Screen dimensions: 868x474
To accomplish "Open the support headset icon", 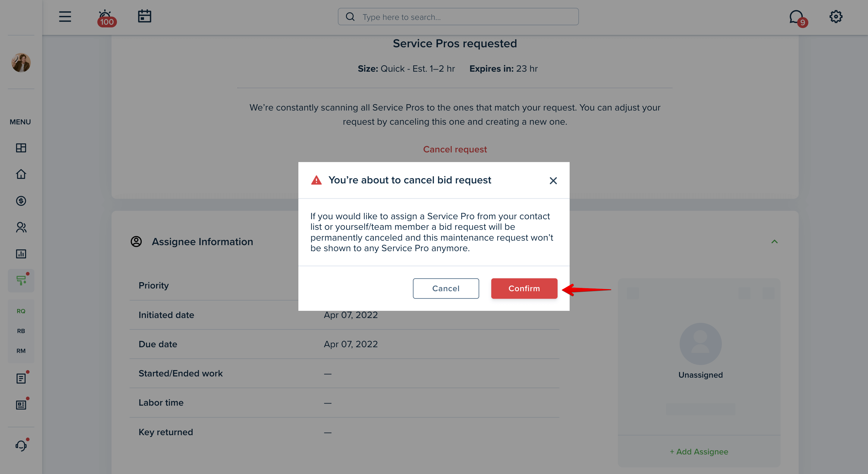I will [x=21, y=445].
